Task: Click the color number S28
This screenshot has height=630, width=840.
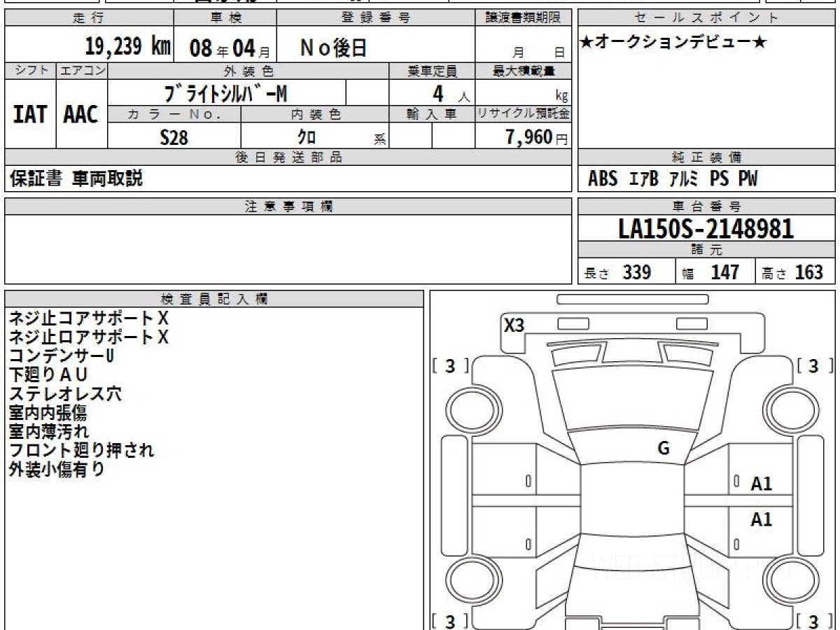Action: point(174,137)
